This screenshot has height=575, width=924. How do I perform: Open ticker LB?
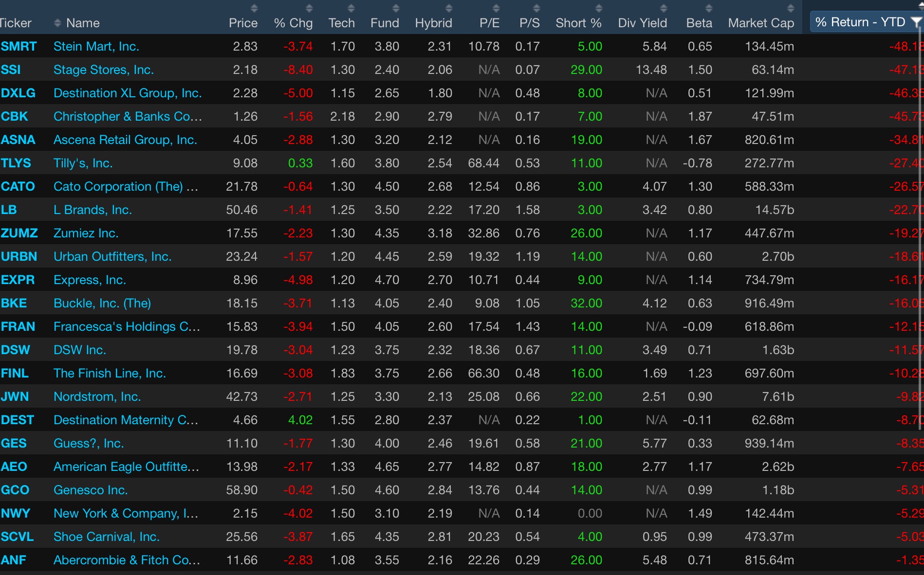tap(9, 210)
